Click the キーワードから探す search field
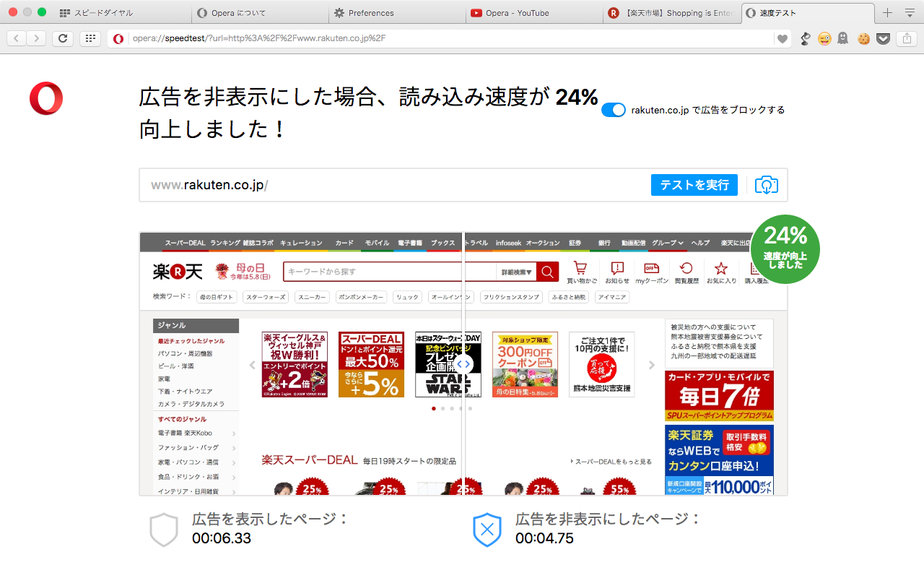This screenshot has width=924, height=578. 390,272
